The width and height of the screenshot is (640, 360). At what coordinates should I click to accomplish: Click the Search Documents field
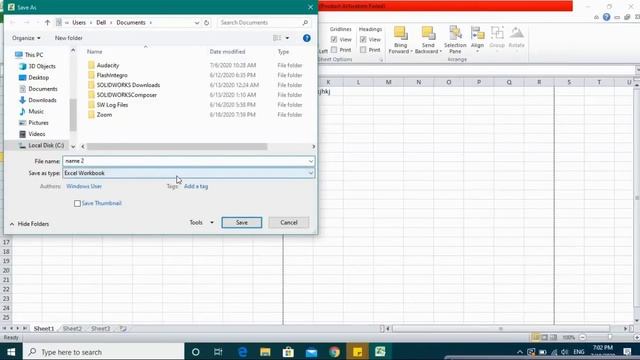pos(264,22)
